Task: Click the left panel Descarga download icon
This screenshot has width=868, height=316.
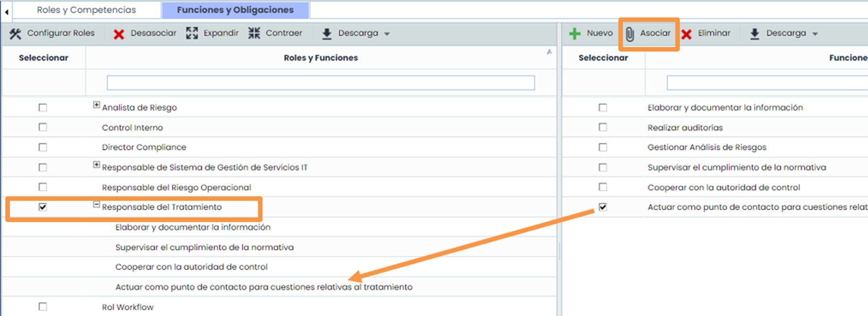Action: (x=327, y=33)
